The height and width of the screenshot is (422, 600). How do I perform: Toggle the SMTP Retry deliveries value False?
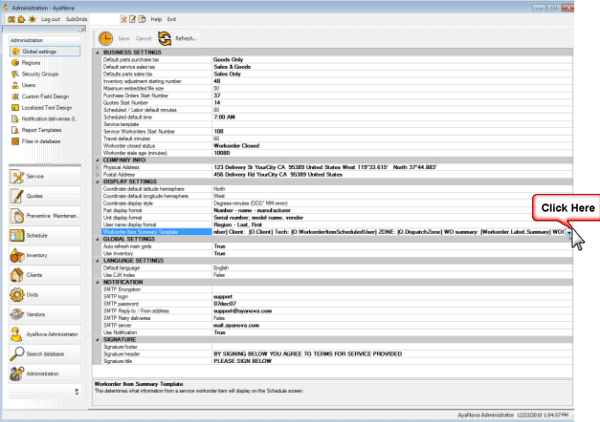pos(392,318)
